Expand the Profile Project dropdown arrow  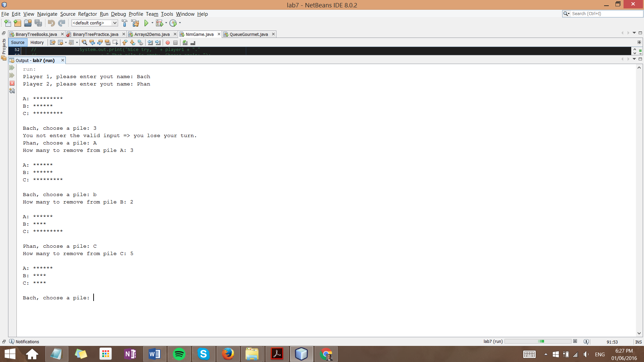pyautogui.click(x=180, y=23)
